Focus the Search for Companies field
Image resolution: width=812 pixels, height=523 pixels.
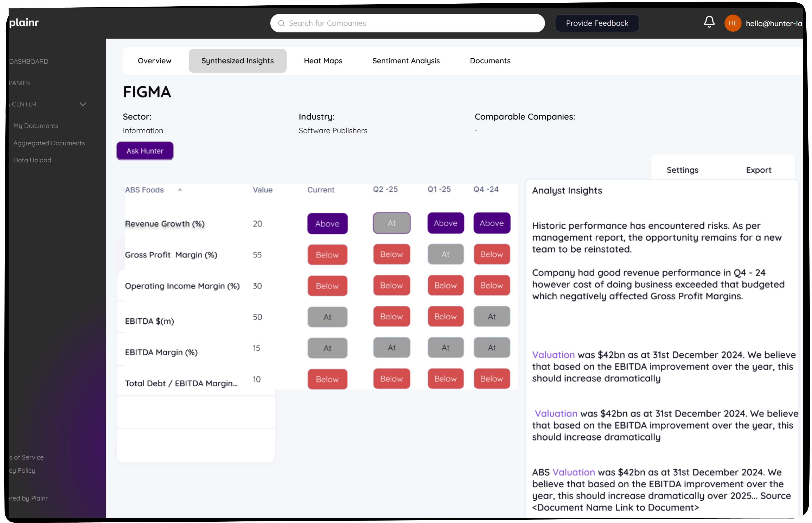tap(407, 23)
